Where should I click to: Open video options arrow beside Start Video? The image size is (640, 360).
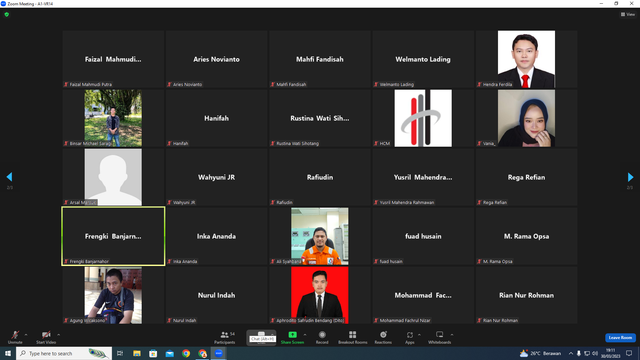pos(59,335)
